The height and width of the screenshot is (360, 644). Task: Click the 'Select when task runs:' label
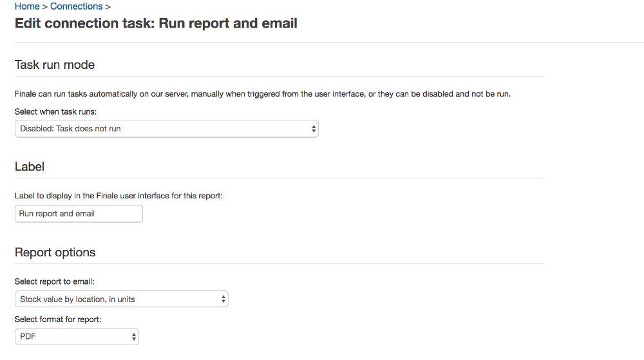[55, 111]
